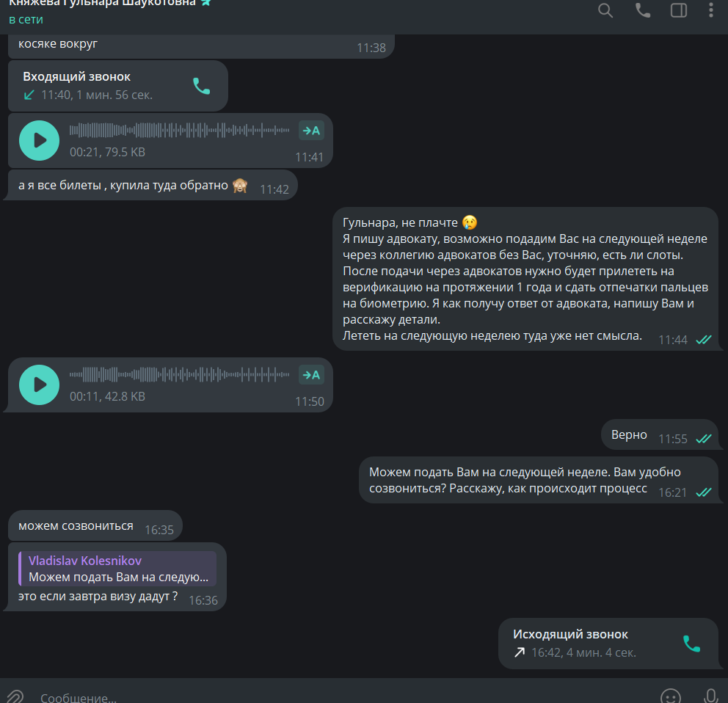
Task: Open search in this chat
Action: [x=605, y=10]
